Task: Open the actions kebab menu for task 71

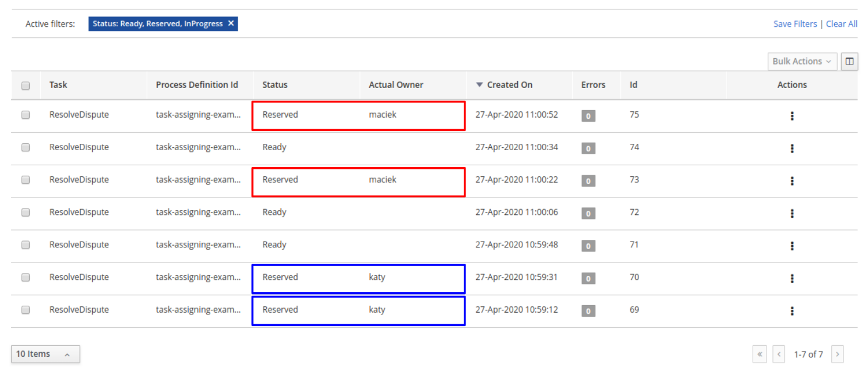Action: pos(792,245)
